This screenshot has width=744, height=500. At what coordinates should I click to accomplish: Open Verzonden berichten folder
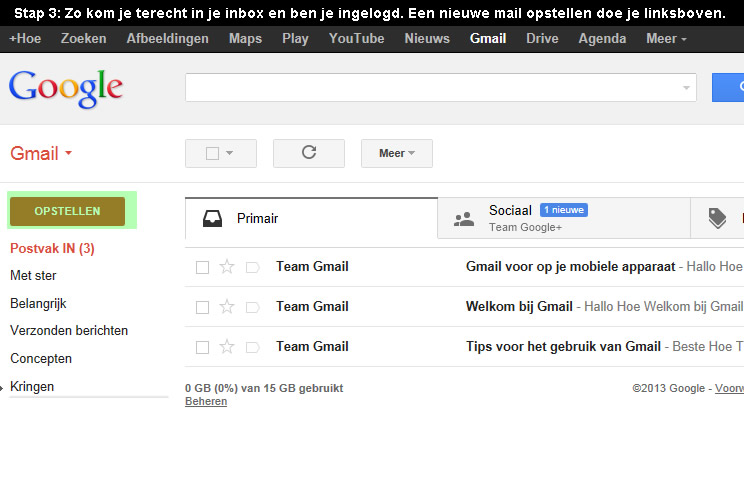click(x=69, y=331)
